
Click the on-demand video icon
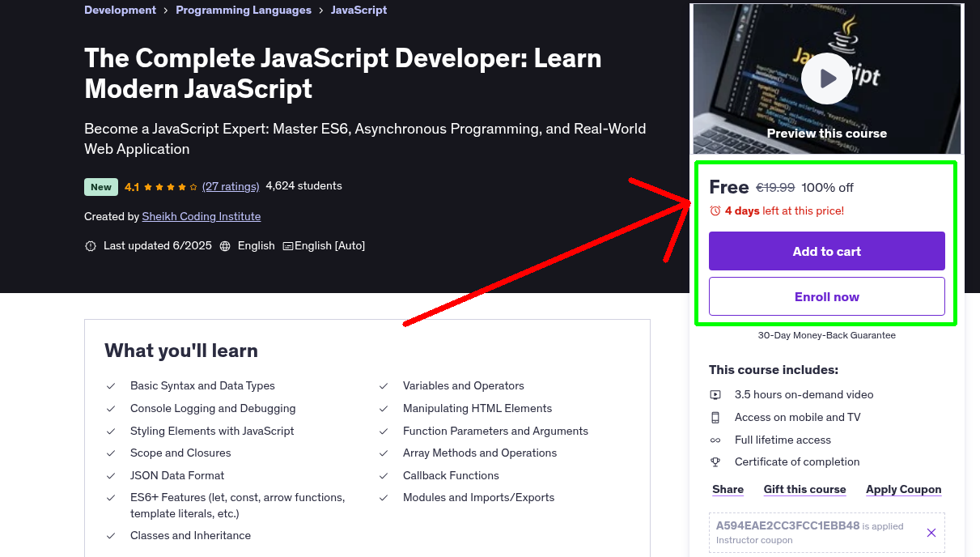pos(715,395)
